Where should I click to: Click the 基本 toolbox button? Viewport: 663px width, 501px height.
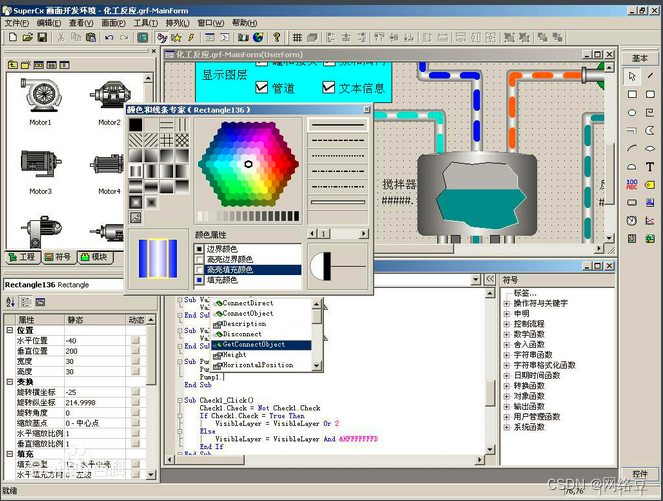point(640,58)
